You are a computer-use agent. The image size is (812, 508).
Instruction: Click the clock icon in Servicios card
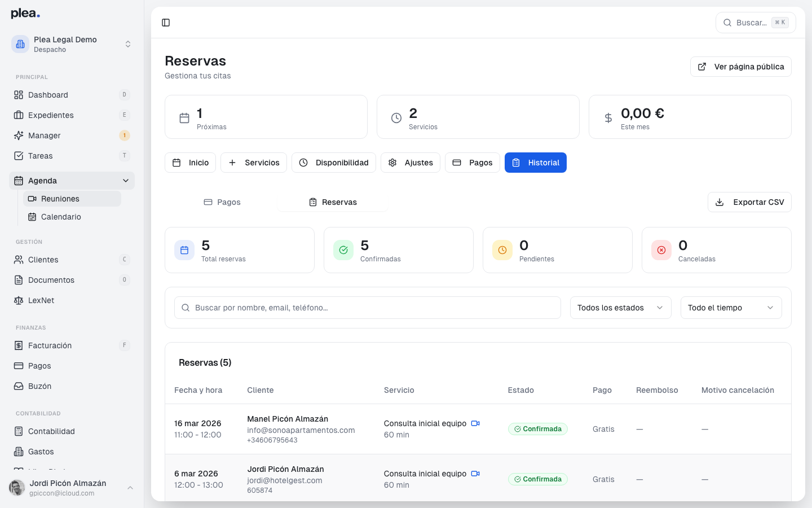(x=396, y=118)
